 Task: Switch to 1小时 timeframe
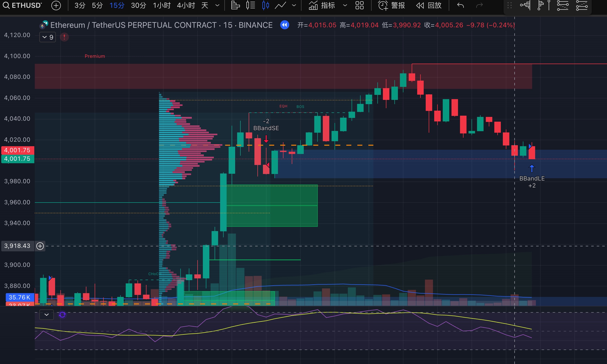pyautogui.click(x=162, y=5)
